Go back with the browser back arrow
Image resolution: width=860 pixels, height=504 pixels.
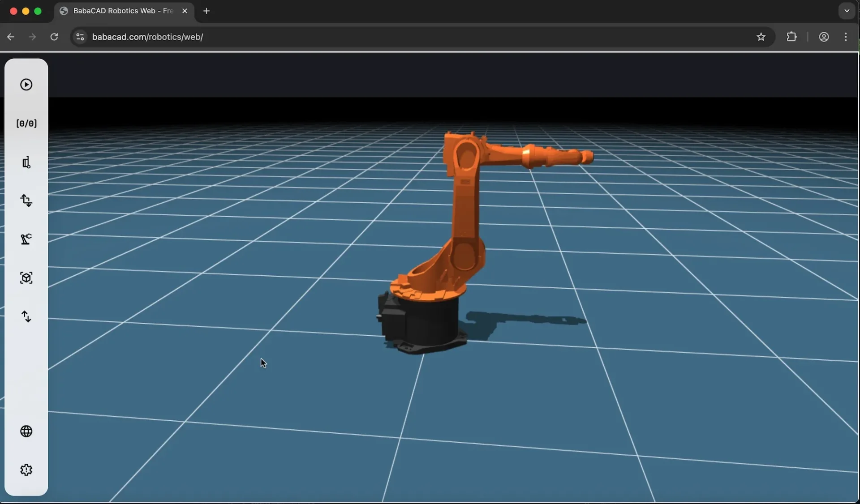11,37
